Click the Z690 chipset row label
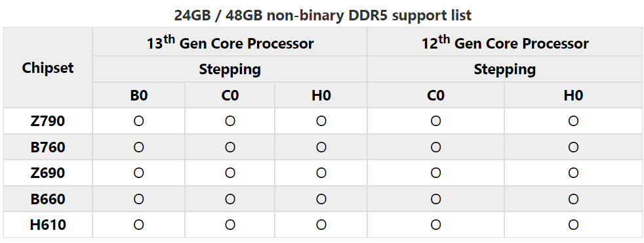The width and height of the screenshot is (644, 243). point(48,173)
